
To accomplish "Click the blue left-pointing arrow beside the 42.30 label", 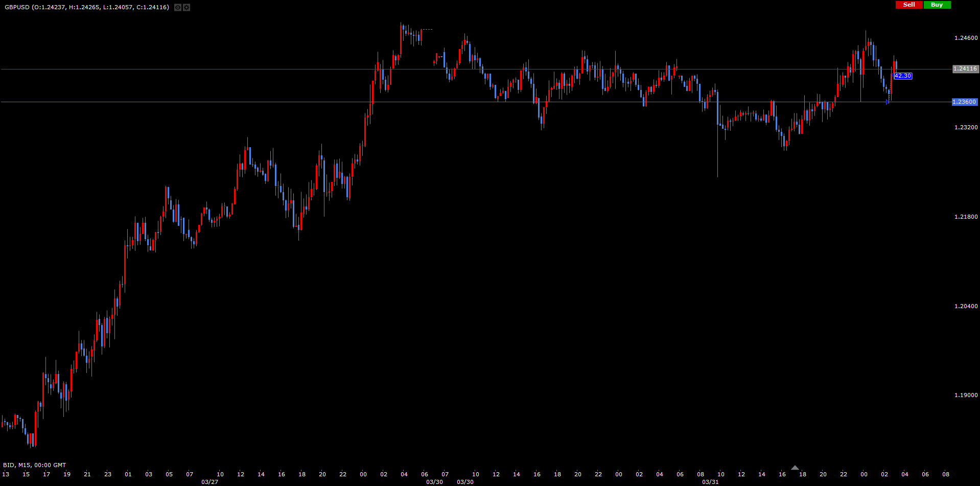I will pos(893,76).
